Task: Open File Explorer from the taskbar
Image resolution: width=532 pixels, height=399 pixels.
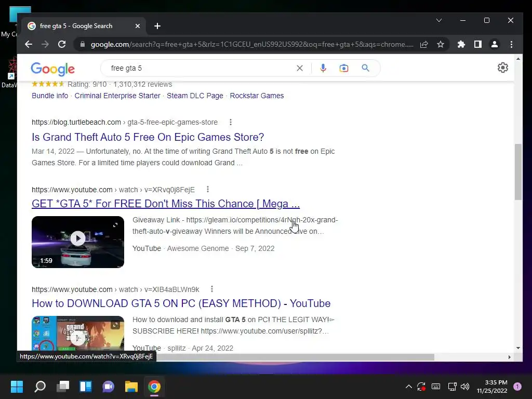Action: tap(131, 387)
